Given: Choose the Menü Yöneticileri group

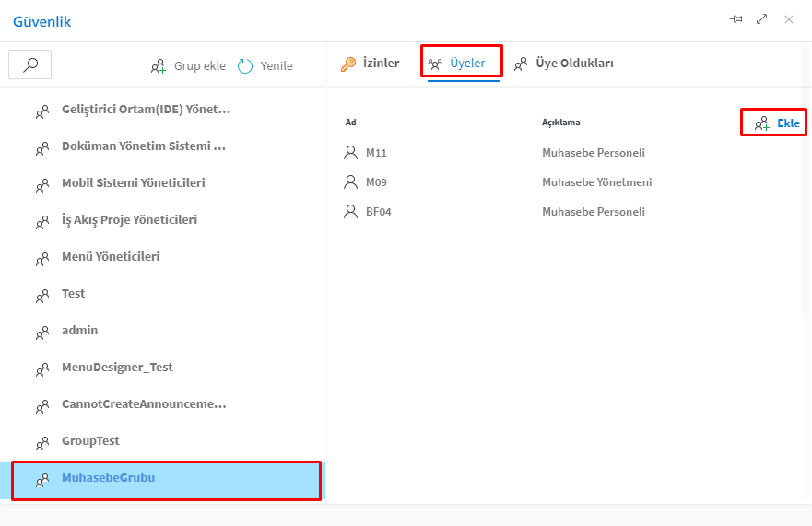Looking at the screenshot, I should pyautogui.click(x=110, y=257).
